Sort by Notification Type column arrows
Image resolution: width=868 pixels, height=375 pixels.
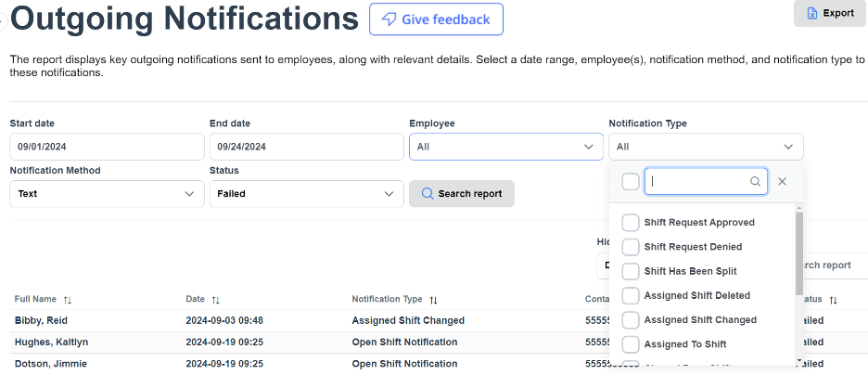[433, 300]
